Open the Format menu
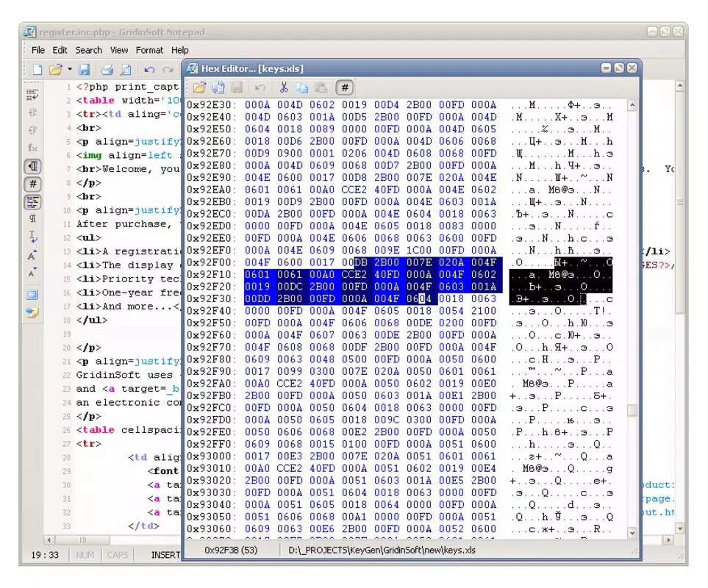 (149, 50)
